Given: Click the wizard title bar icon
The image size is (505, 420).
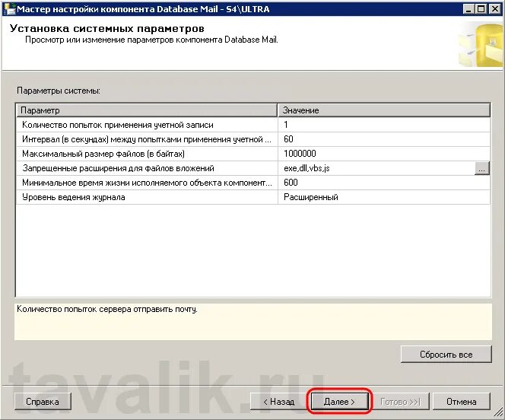Looking at the screenshot, I should click(x=8, y=8).
